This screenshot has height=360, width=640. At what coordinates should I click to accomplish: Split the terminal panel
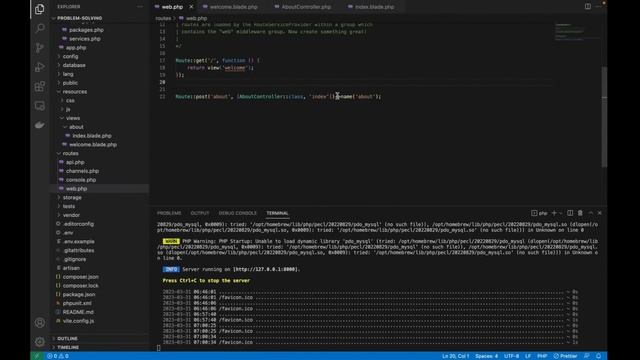click(x=570, y=213)
